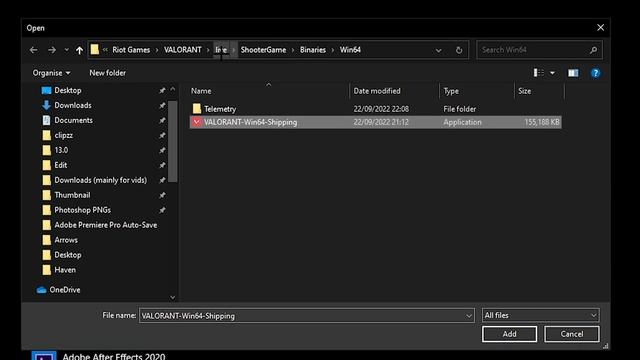Click the VALORANT application file icon
Viewport: 640px width, 360px height.
pos(197,122)
